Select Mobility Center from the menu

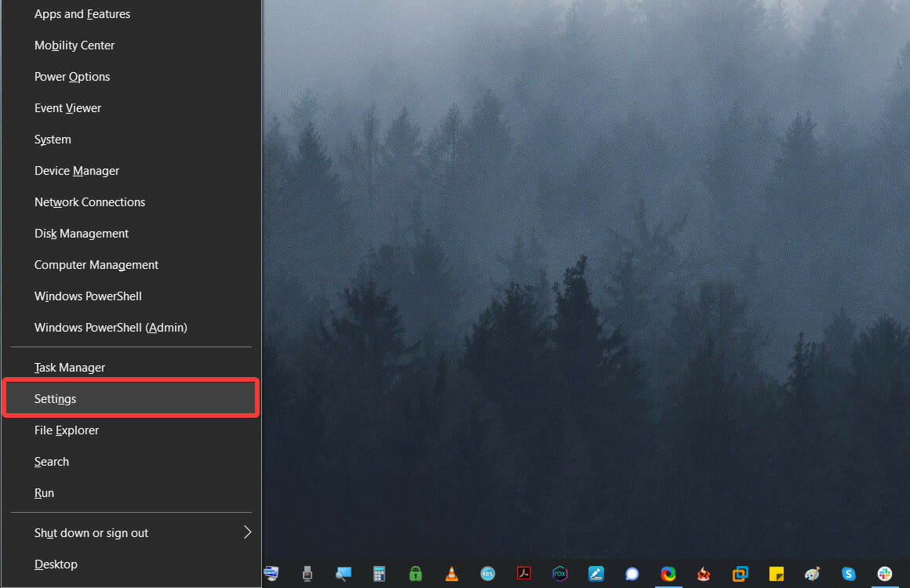pos(131,45)
